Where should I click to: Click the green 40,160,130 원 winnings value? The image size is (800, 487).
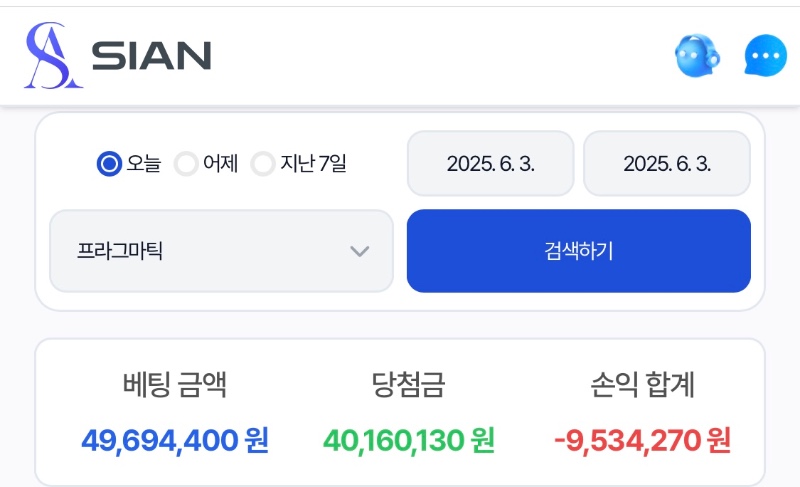[408, 441]
